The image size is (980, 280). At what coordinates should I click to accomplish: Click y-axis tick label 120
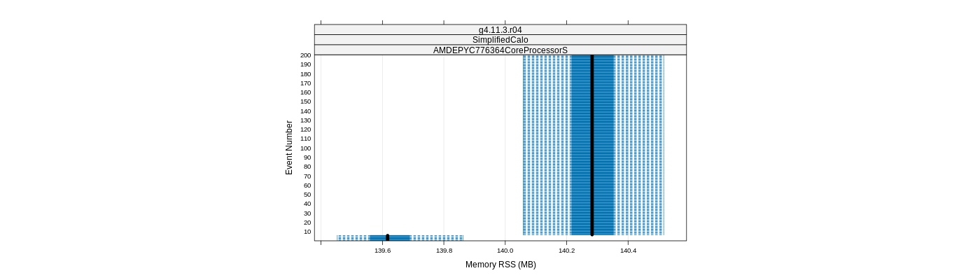pos(305,129)
